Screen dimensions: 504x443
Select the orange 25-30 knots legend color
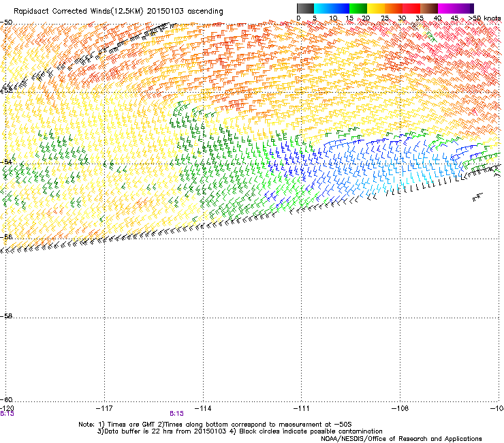(x=394, y=8)
